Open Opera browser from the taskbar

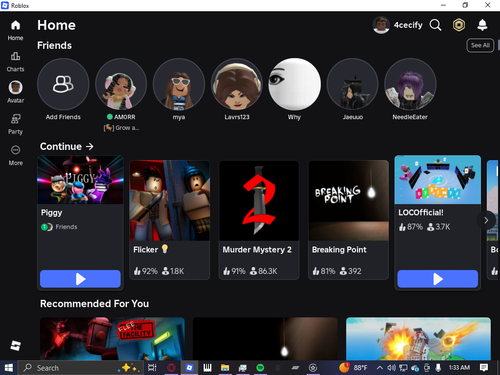(171, 368)
